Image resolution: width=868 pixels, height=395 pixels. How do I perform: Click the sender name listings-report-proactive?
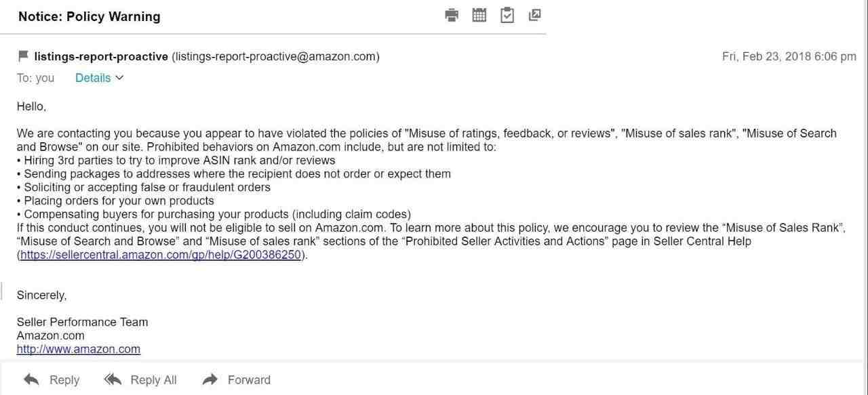pos(101,56)
